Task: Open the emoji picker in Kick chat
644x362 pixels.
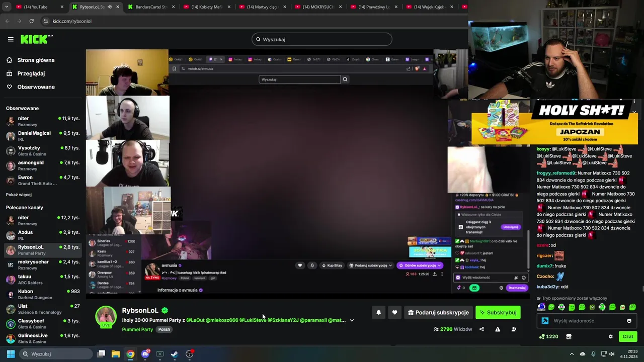Action: click(x=629, y=321)
